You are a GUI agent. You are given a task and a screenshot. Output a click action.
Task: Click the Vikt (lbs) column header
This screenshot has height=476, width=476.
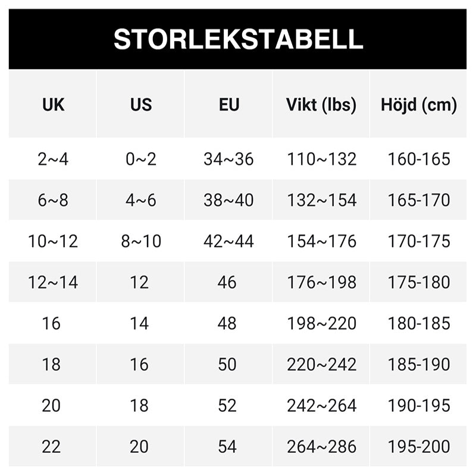pyautogui.click(x=321, y=104)
